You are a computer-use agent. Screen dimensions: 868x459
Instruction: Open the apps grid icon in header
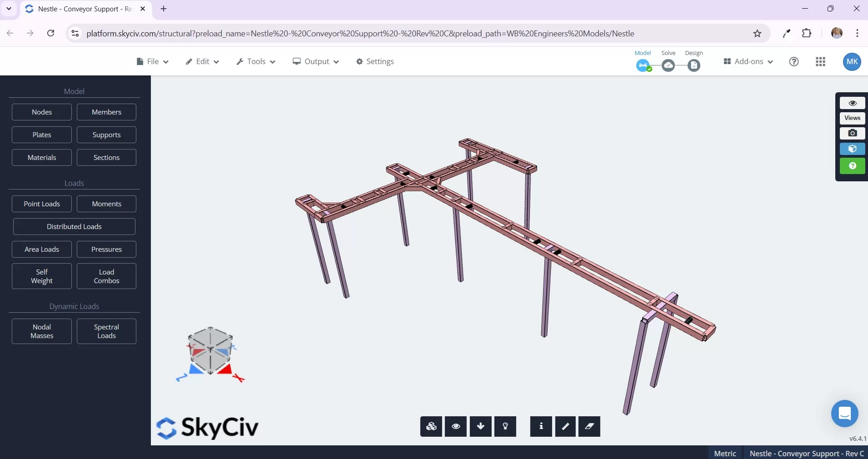[821, 62]
